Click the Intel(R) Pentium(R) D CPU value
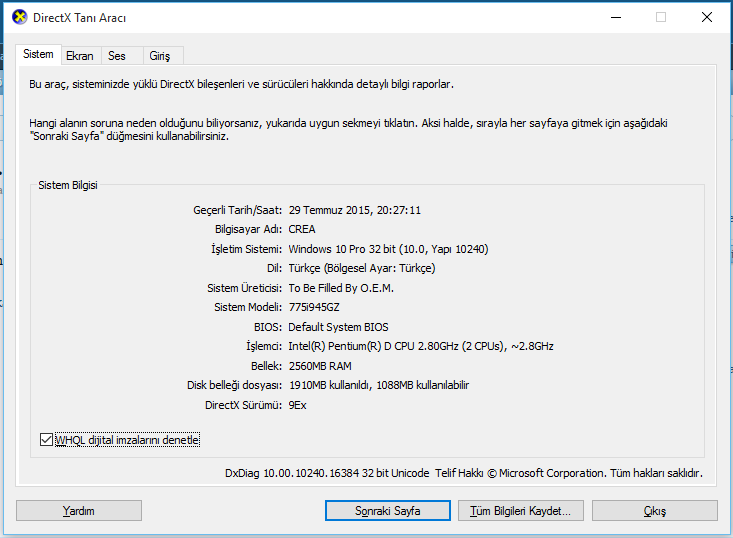The width and height of the screenshot is (733, 538). click(421, 346)
